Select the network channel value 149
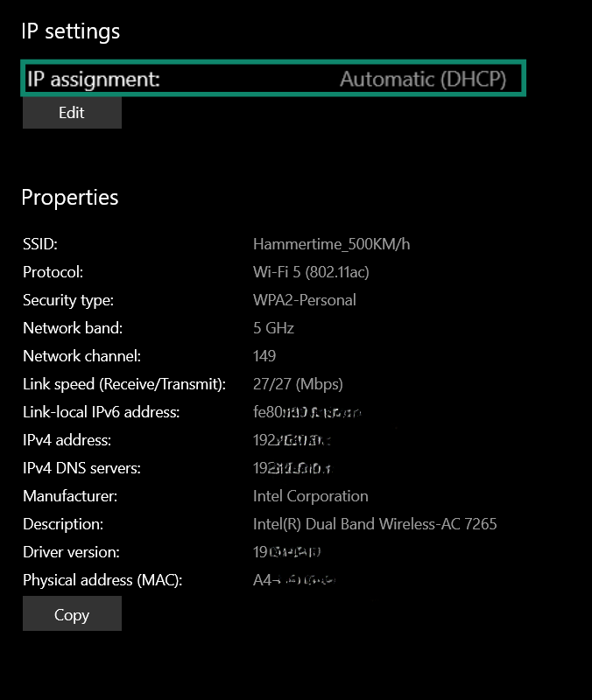592x700 pixels. pos(264,356)
